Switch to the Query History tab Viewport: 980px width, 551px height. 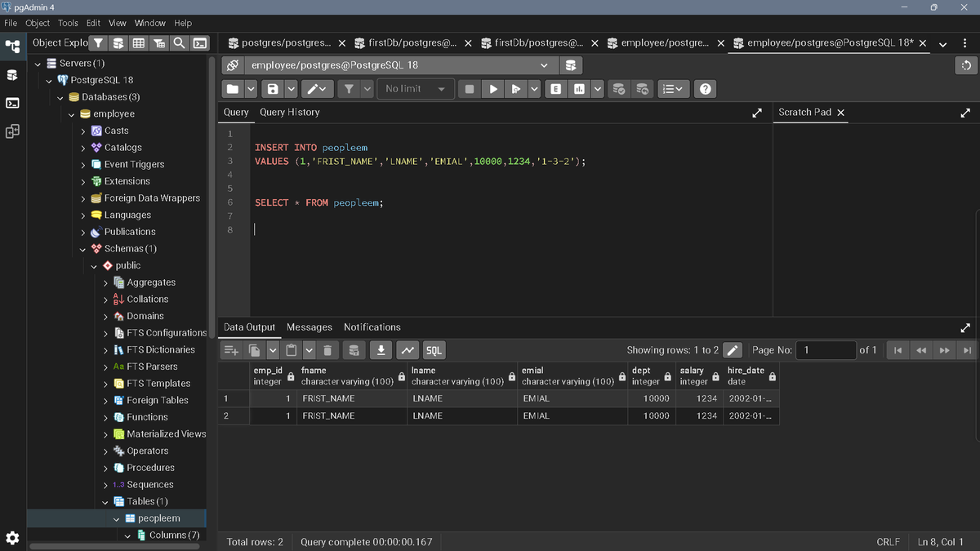pos(290,113)
